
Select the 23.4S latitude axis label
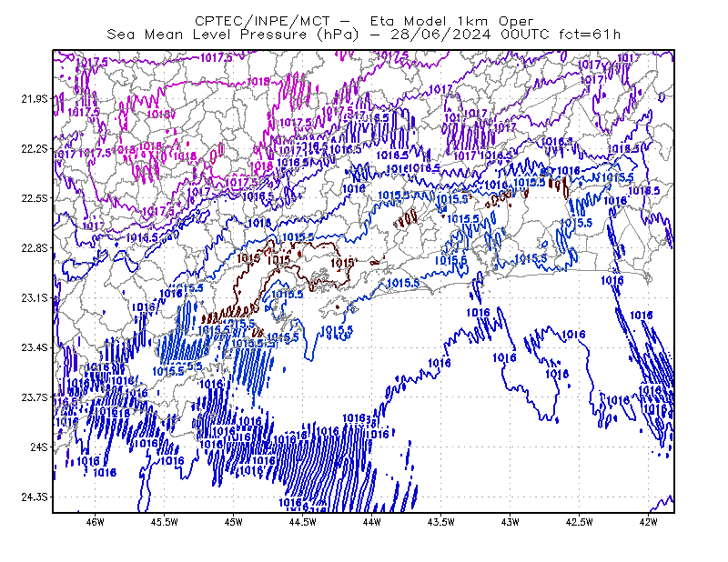tap(34, 347)
